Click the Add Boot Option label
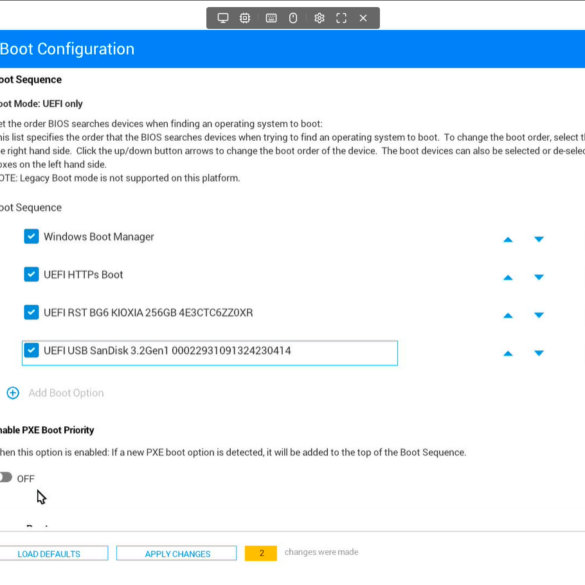The width and height of the screenshot is (585, 585). pyautogui.click(x=66, y=393)
